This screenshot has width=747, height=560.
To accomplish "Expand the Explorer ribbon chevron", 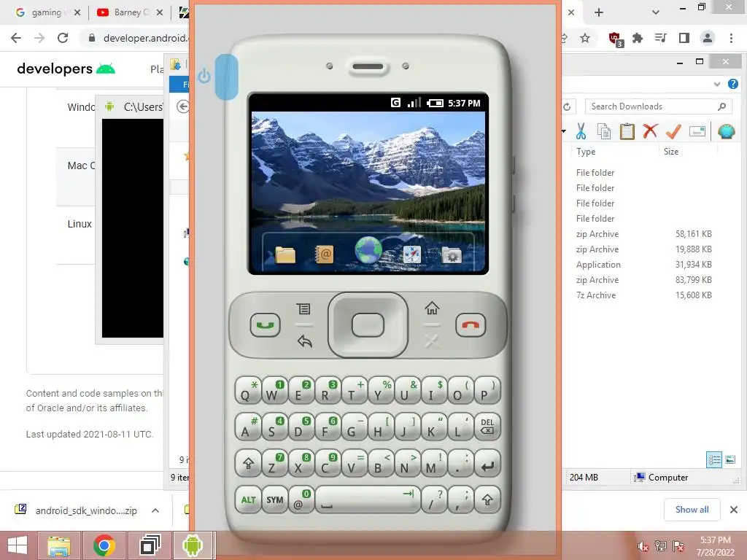I will coord(717,85).
